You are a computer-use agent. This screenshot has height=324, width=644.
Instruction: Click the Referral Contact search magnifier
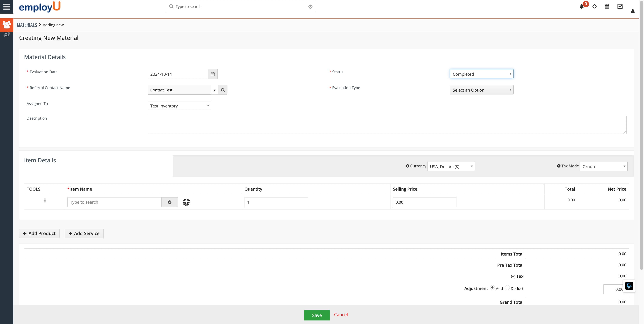tap(223, 90)
